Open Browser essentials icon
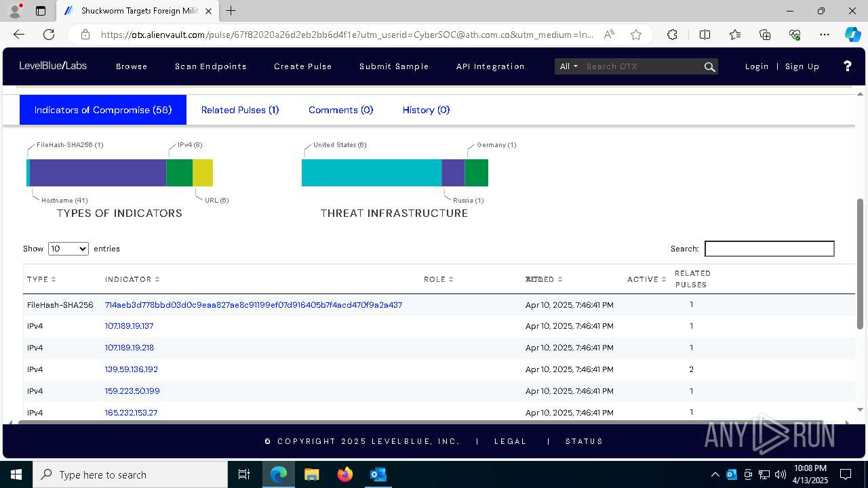Screen dimensions: 868x488 pyautogui.click(x=795, y=35)
